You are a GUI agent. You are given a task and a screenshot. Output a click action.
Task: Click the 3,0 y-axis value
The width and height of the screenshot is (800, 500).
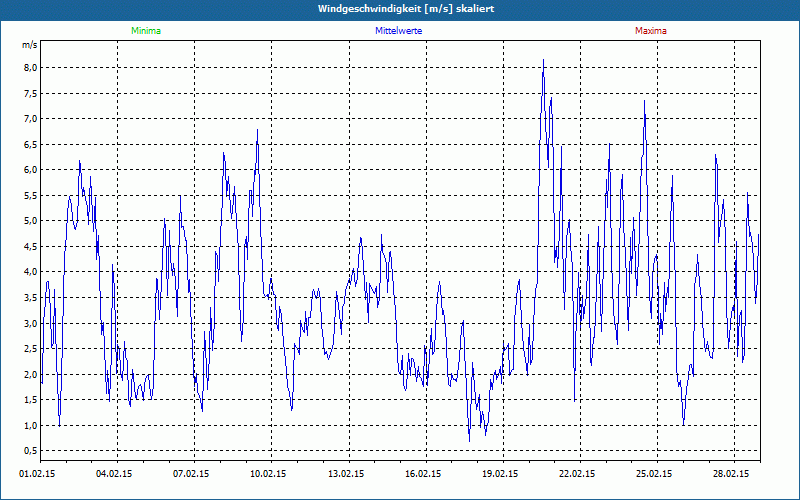[x=32, y=323]
